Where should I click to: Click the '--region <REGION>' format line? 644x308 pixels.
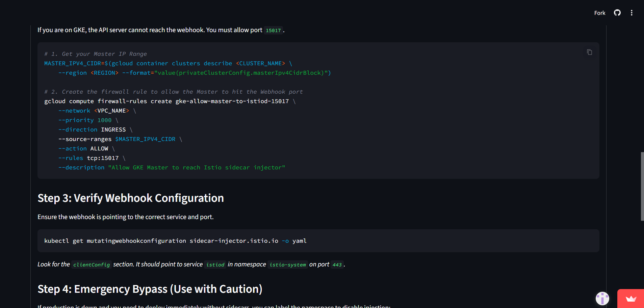pos(195,73)
